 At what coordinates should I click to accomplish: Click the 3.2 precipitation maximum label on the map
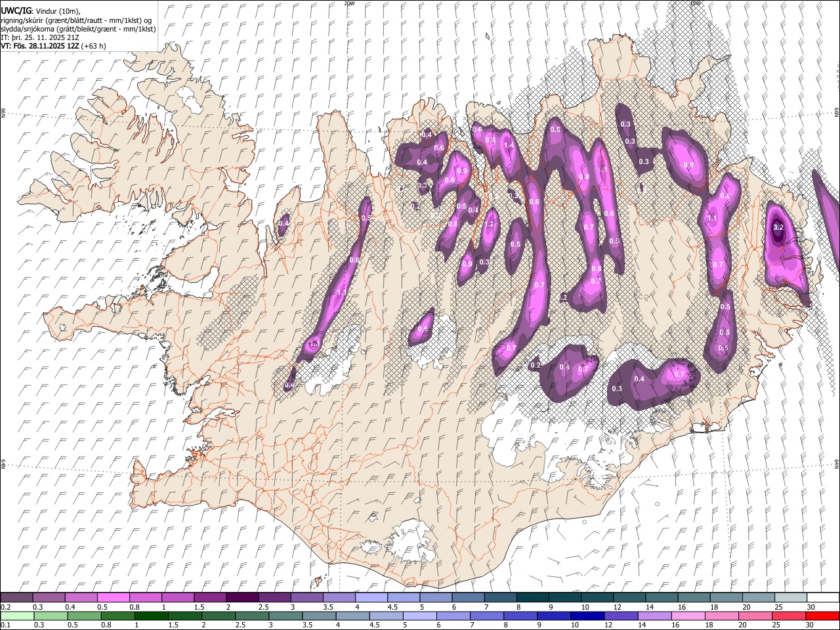tap(778, 227)
